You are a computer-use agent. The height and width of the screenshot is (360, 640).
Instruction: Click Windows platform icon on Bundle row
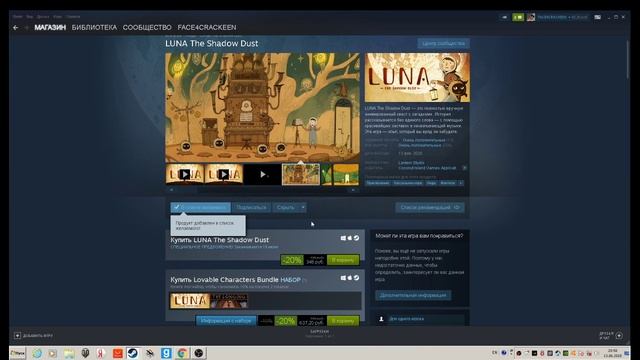[x=343, y=278]
